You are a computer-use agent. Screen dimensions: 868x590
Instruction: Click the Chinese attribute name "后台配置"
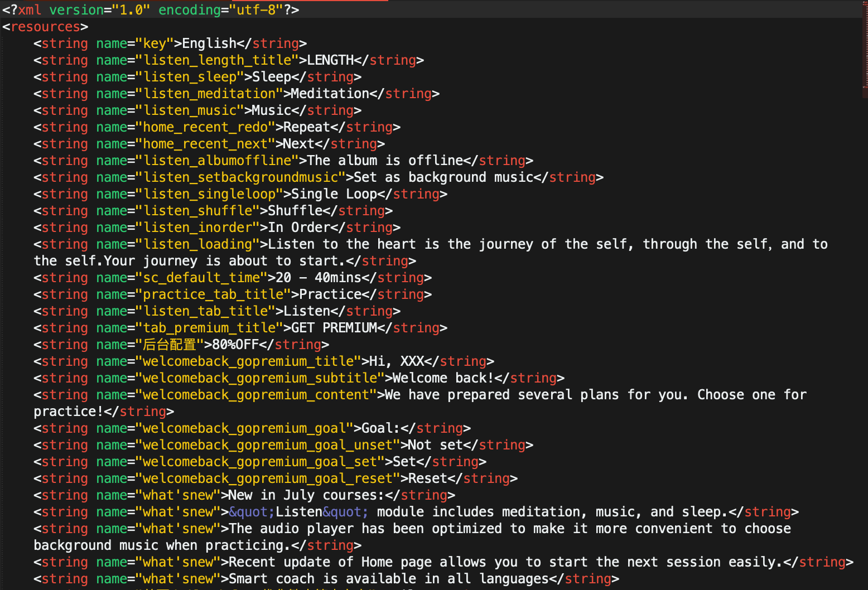click(170, 345)
